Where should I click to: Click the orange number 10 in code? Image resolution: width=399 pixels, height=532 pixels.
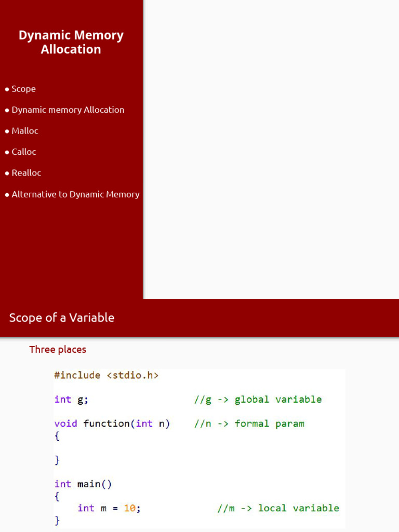click(129, 508)
